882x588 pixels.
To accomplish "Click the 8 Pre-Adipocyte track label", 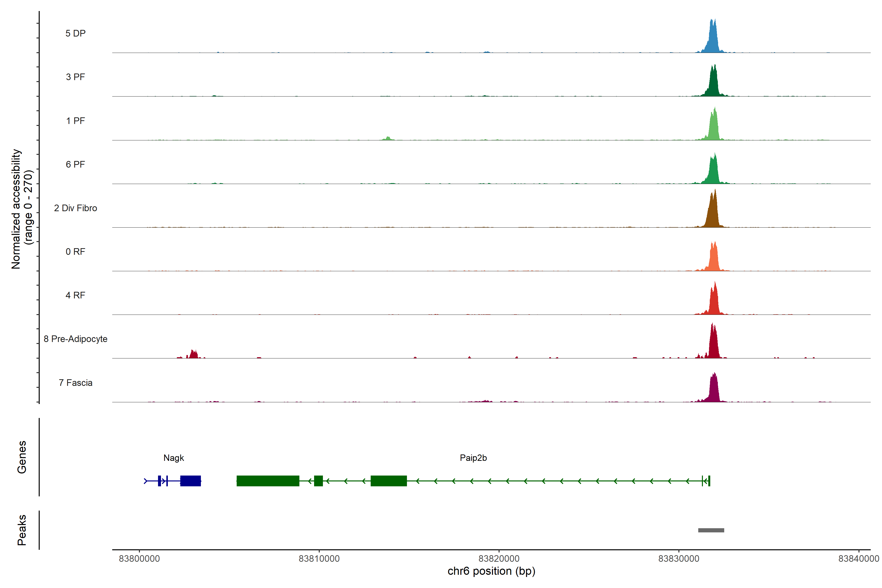I will pyautogui.click(x=75, y=339).
